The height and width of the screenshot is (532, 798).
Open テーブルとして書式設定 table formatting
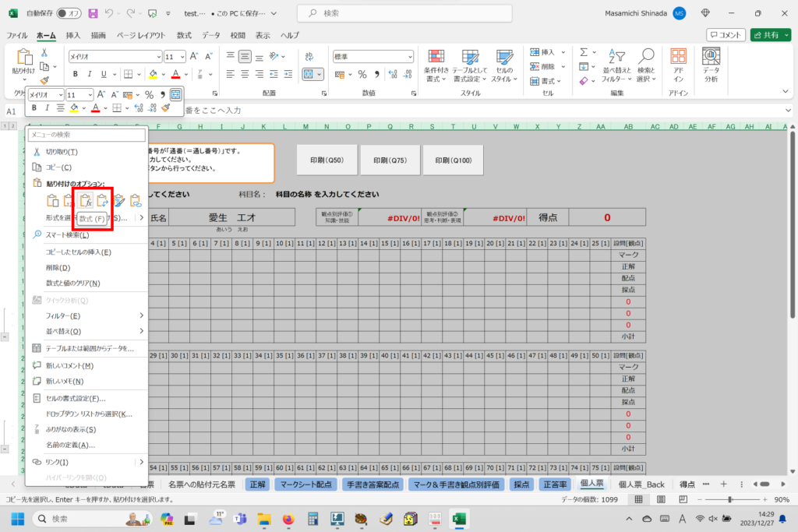pyautogui.click(x=470, y=65)
